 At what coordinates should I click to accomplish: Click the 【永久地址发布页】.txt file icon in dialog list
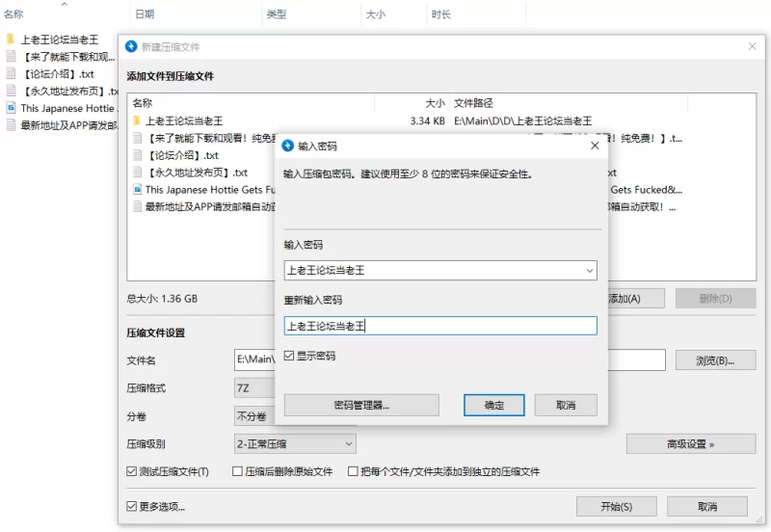[x=138, y=173]
